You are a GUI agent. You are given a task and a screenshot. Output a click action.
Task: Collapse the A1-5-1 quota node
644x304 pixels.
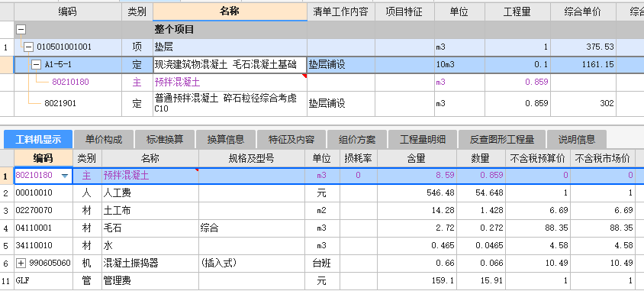37,65
